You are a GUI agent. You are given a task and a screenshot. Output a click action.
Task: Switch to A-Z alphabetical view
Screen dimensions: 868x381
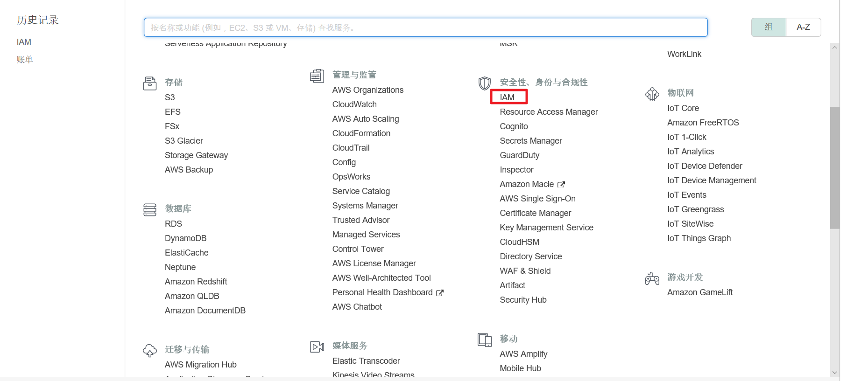803,27
